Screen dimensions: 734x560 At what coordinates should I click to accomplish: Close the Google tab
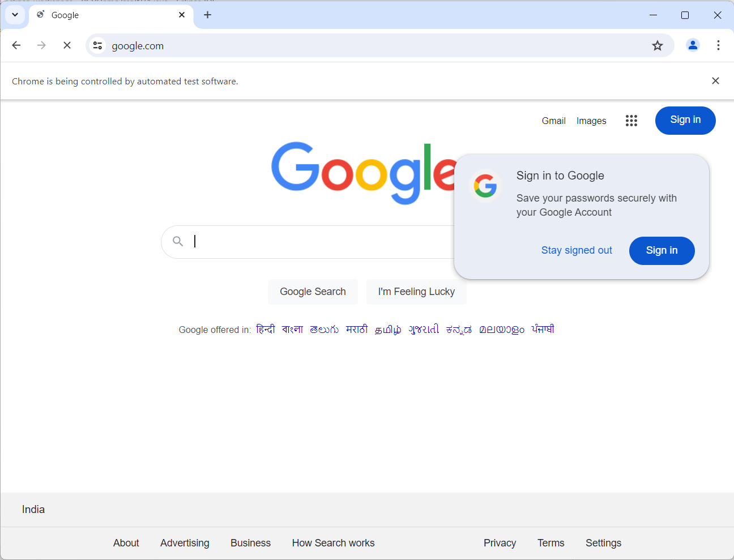pyautogui.click(x=182, y=15)
